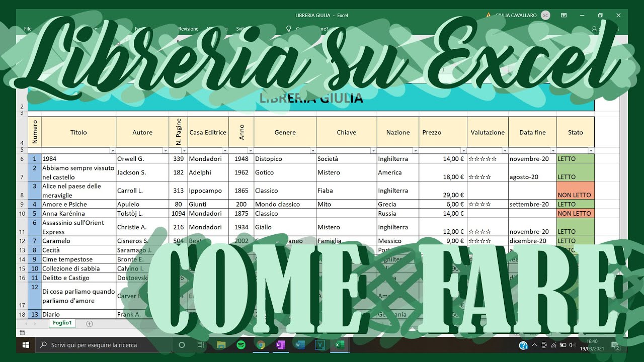Click the Excel icon in taskbar

point(340,345)
